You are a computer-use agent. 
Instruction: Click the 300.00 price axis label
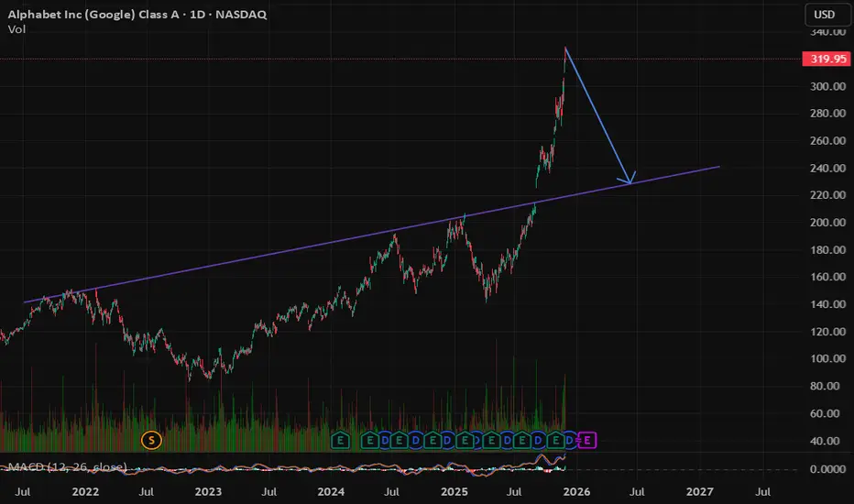(x=827, y=86)
